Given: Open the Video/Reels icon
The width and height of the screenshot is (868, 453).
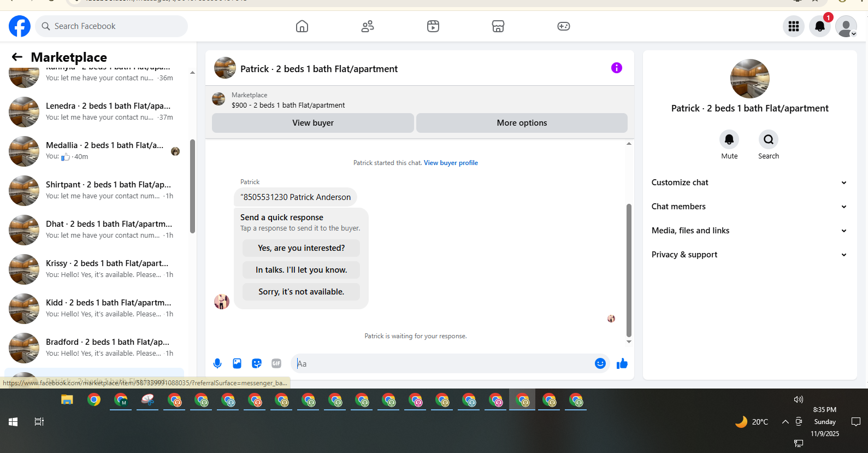Looking at the screenshot, I should tap(433, 26).
